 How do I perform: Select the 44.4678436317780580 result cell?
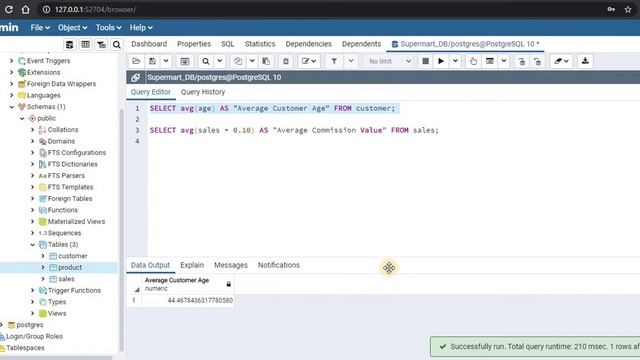pyautogui.click(x=188, y=300)
